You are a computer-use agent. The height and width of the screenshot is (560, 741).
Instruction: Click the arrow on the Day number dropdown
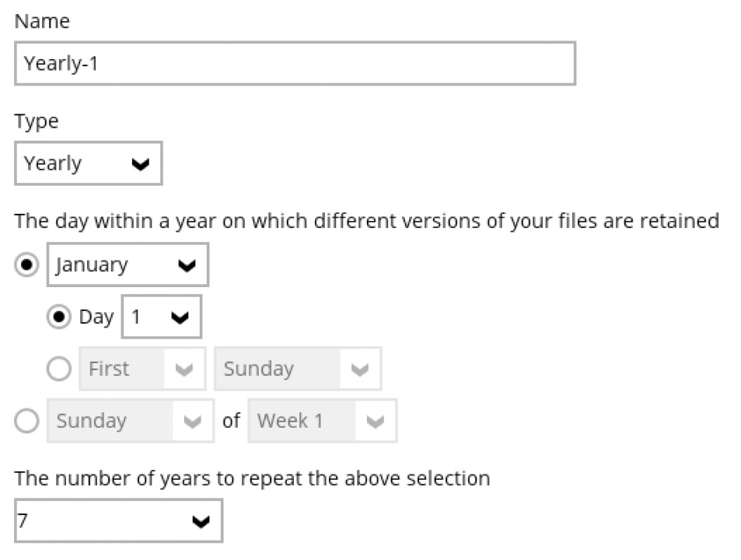tap(180, 317)
